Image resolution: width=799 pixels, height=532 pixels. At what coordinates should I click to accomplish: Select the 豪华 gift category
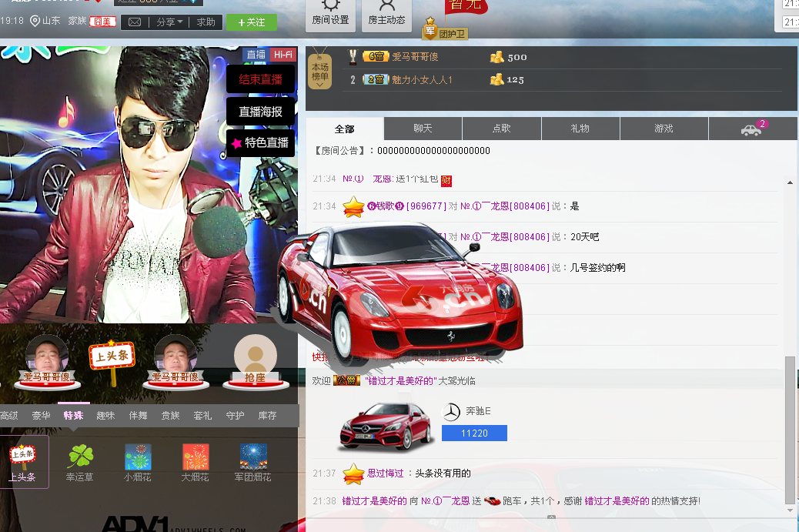point(42,415)
